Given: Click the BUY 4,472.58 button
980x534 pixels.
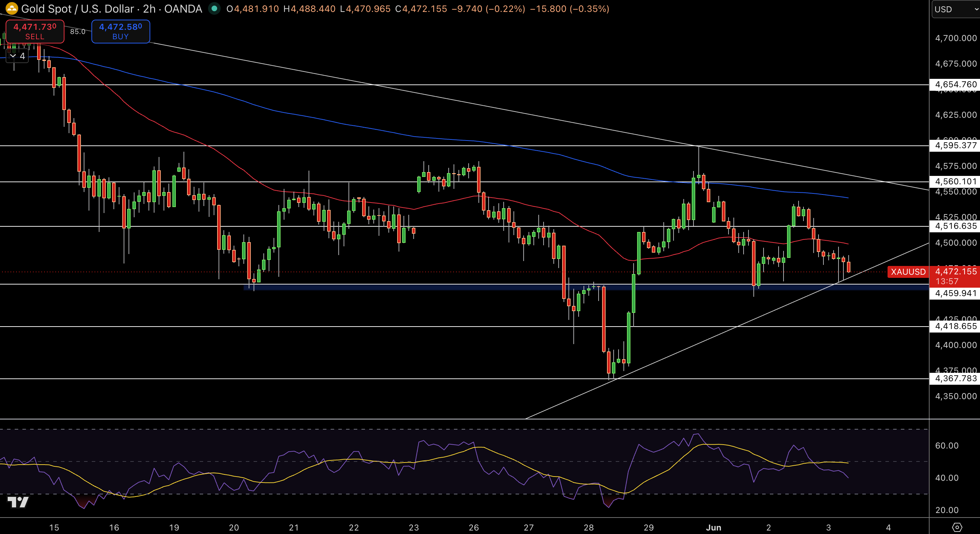Looking at the screenshot, I should (x=120, y=31).
